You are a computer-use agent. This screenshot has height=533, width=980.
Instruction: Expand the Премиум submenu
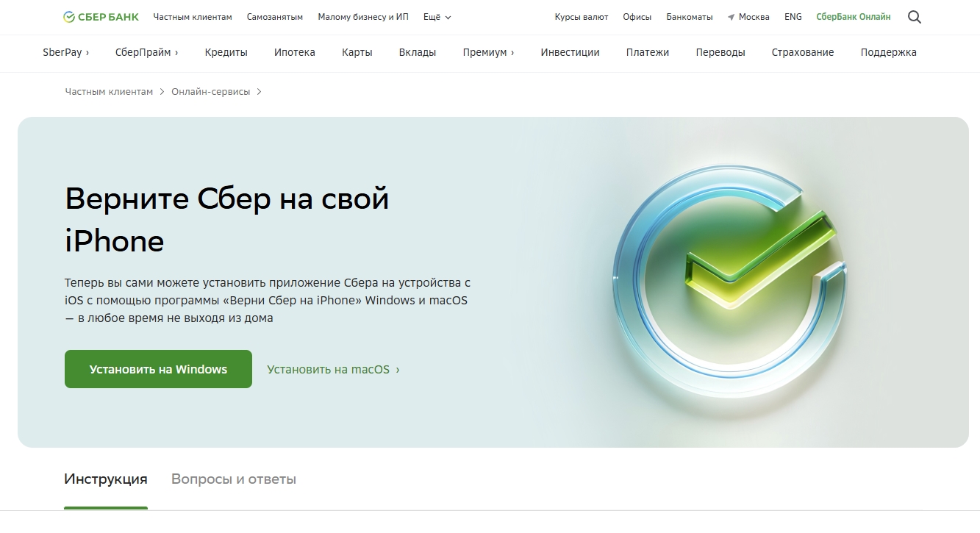point(488,52)
